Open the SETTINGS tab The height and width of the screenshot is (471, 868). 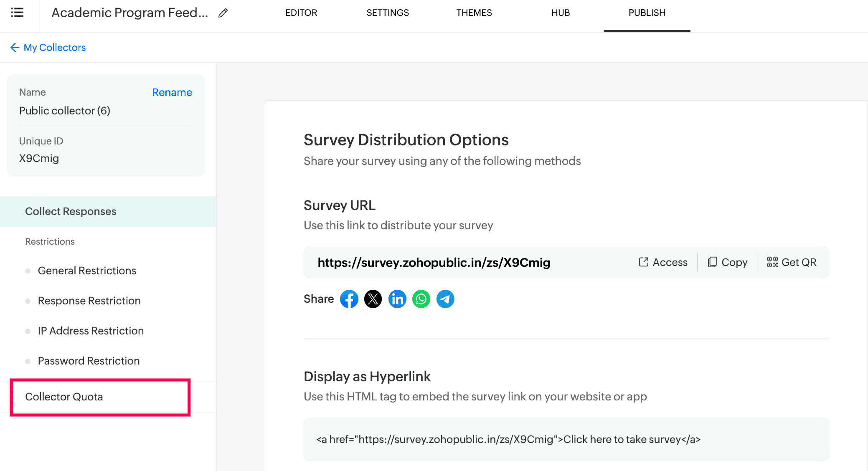tap(388, 13)
